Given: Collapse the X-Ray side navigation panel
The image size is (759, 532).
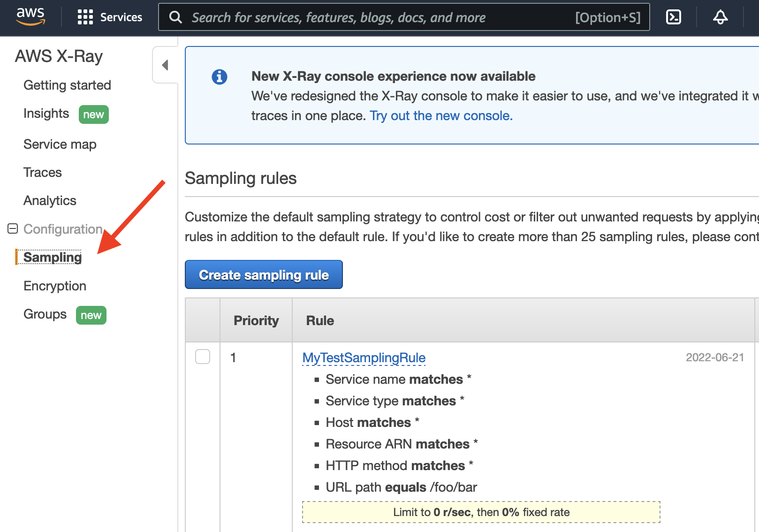Looking at the screenshot, I should click(165, 65).
